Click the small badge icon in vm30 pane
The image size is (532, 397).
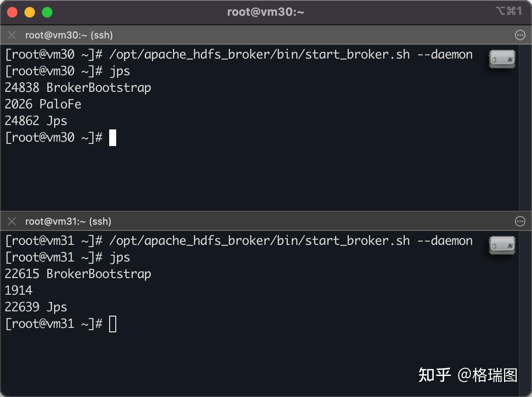pyautogui.click(x=502, y=59)
